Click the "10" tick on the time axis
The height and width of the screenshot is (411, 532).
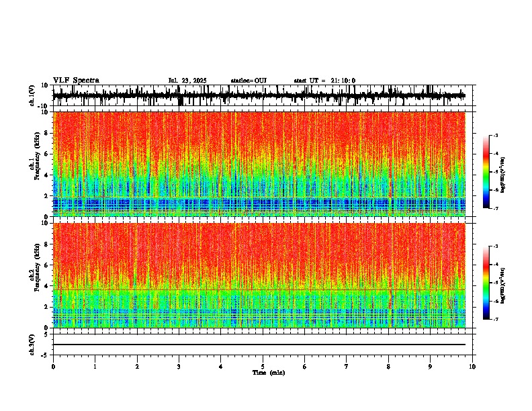click(472, 367)
